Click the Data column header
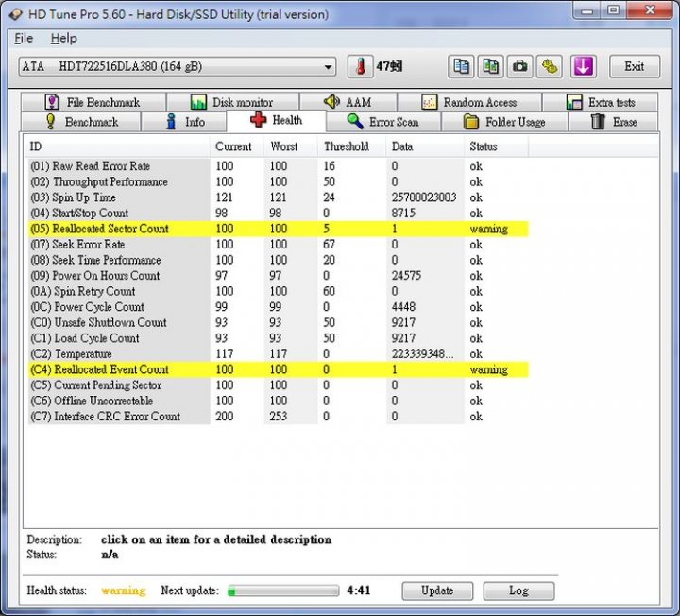The image size is (680, 616). (x=425, y=146)
